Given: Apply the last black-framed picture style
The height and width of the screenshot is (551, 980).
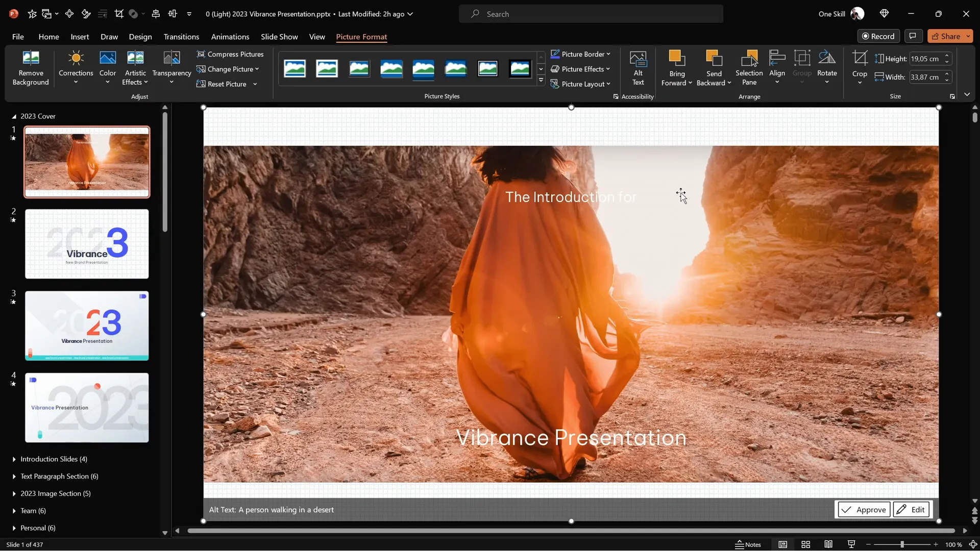Looking at the screenshot, I should (520, 68).
